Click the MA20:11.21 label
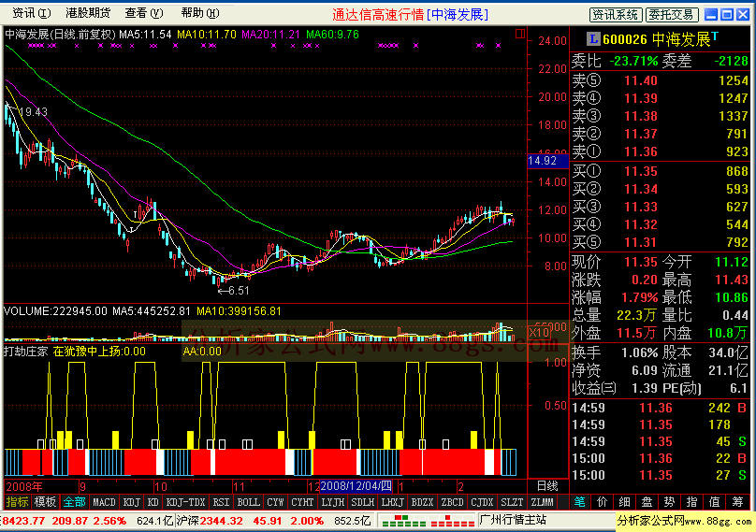 (271, 35)
